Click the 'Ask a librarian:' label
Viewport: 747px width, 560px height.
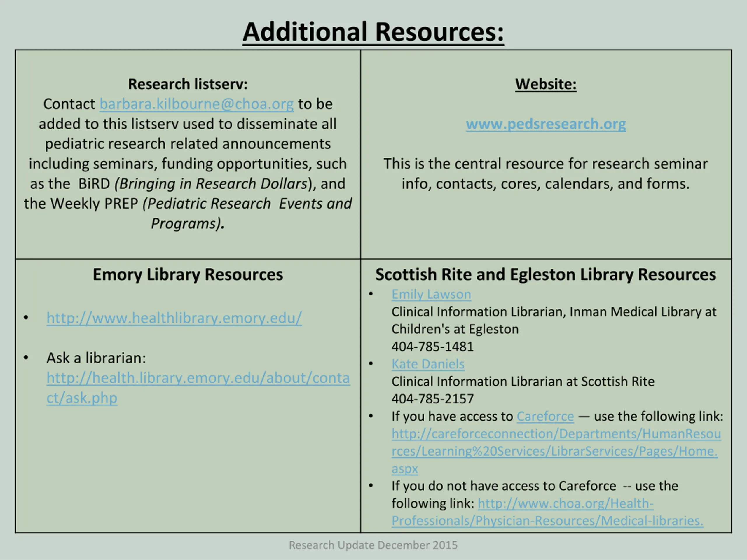96,358
